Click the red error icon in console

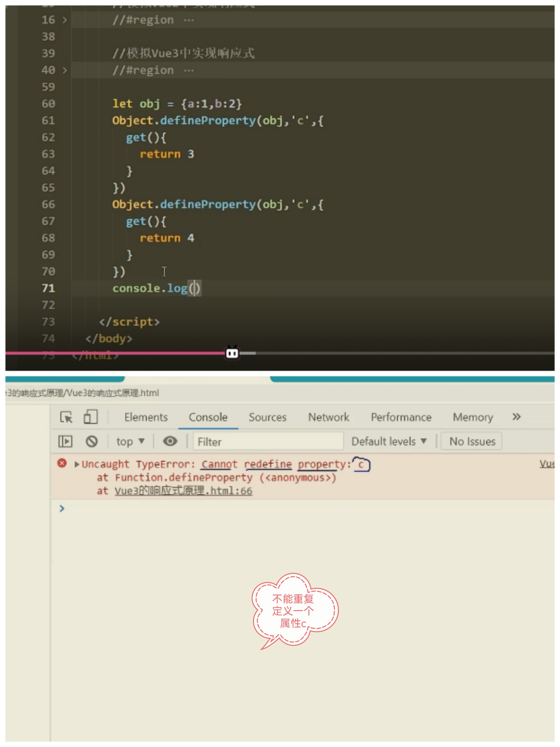pyautogui.click(x=62, y=463)
